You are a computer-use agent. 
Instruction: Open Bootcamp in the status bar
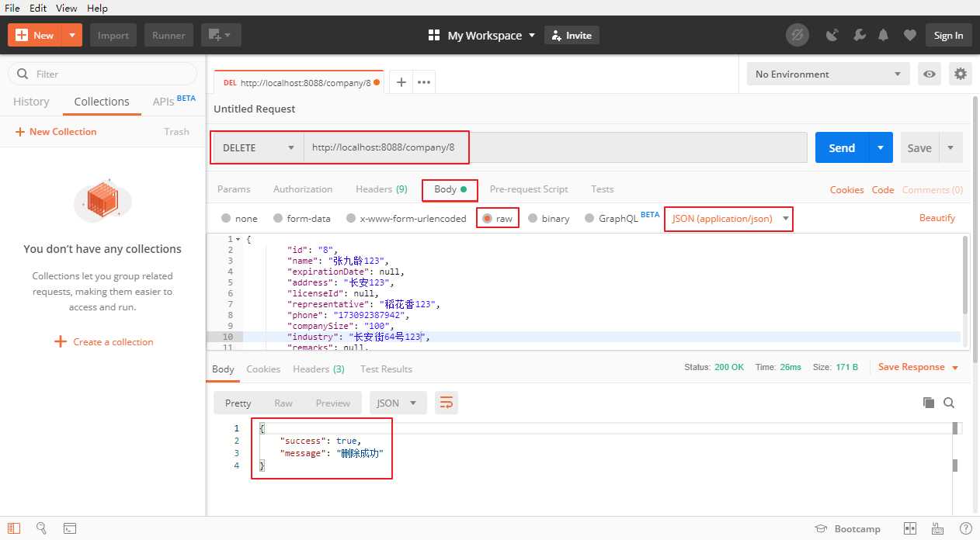coord(847,528)
